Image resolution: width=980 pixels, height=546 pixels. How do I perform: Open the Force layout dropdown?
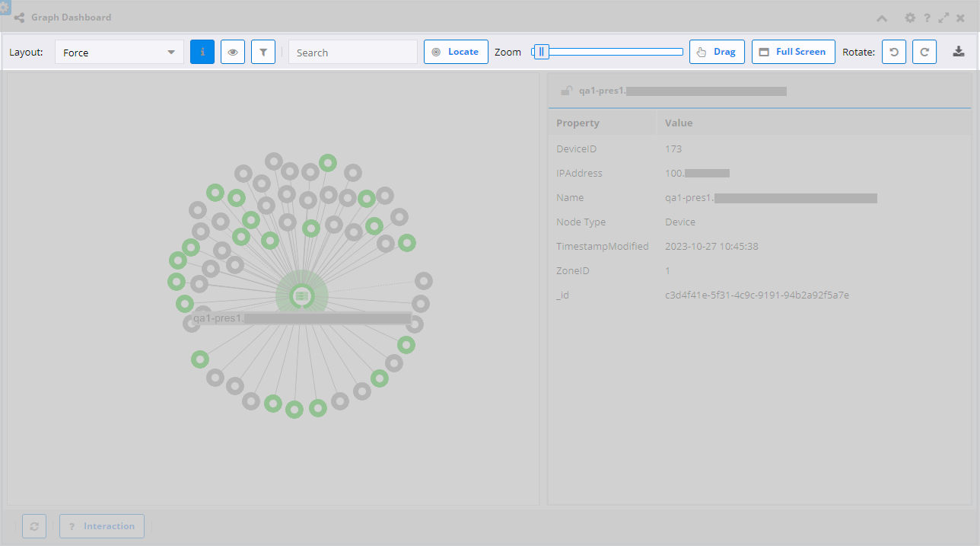tap(119, 52)
